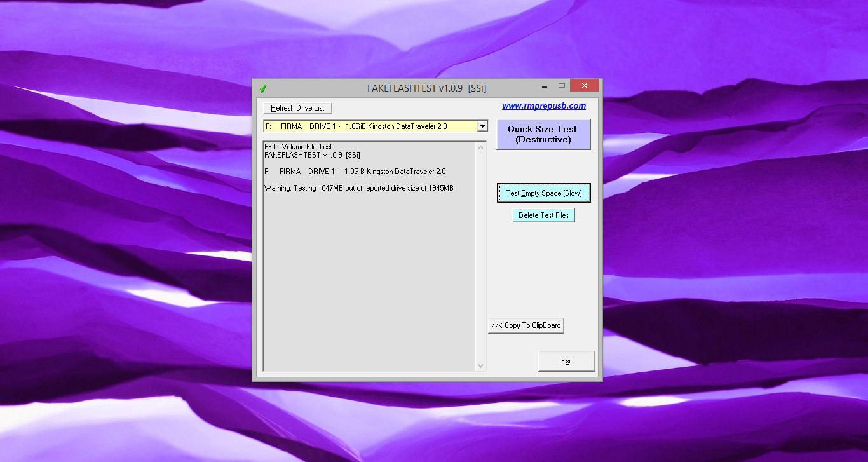Click the Warning line in the log

(358, 188)
